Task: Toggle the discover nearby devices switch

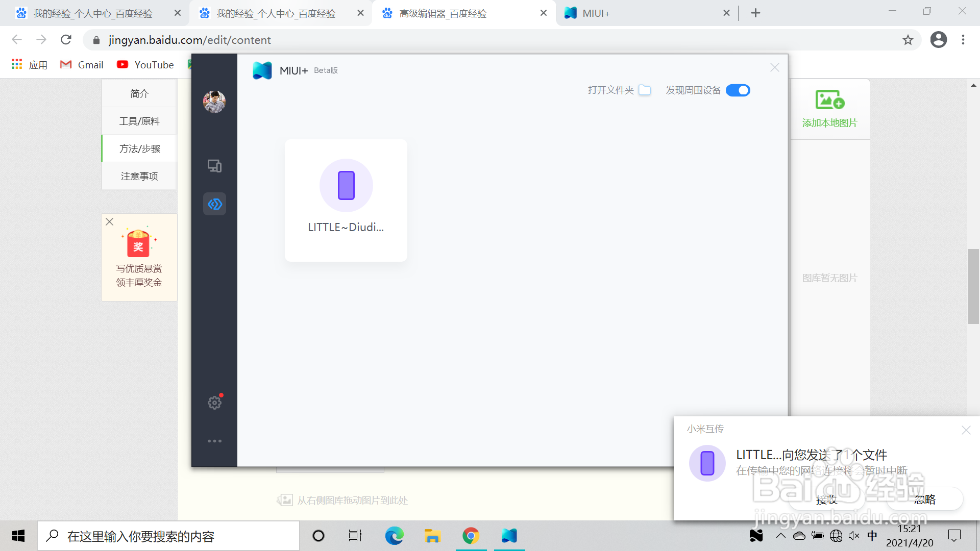Action: [738, 90]
